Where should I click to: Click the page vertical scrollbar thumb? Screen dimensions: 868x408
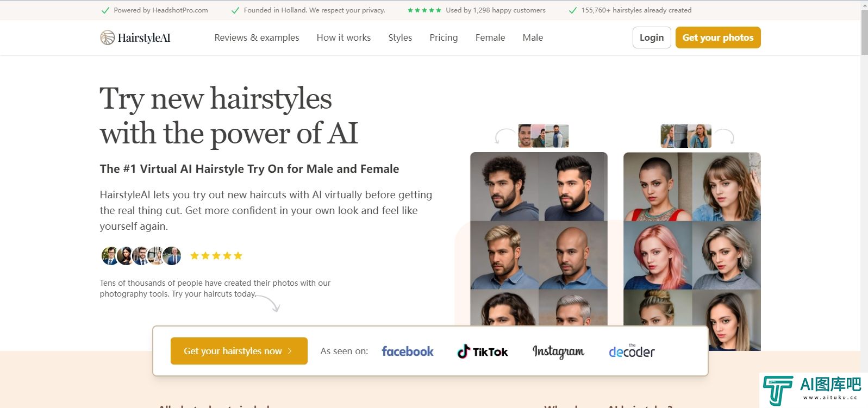coord(864,32)
